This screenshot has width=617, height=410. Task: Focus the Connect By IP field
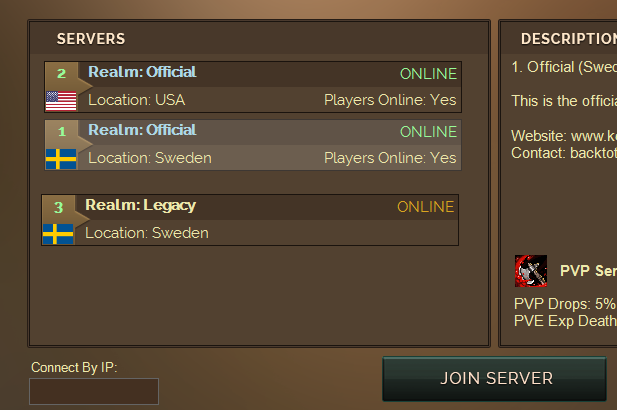pyautogui.click(x=94, y=392)
